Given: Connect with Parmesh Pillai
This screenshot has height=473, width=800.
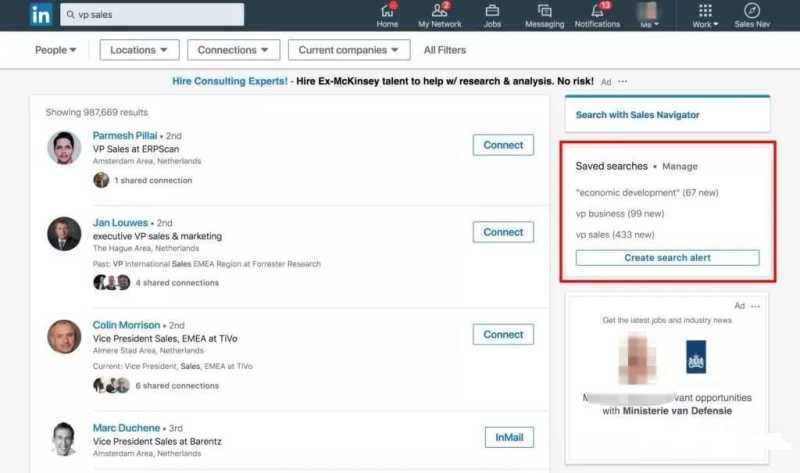Looking at the screenshot, I should click(x=503, y=145).
